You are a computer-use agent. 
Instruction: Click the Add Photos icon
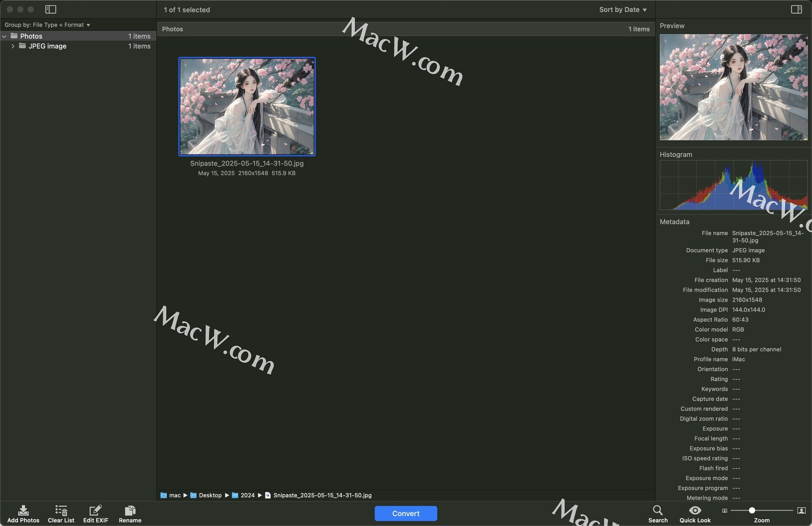[23, 510]
